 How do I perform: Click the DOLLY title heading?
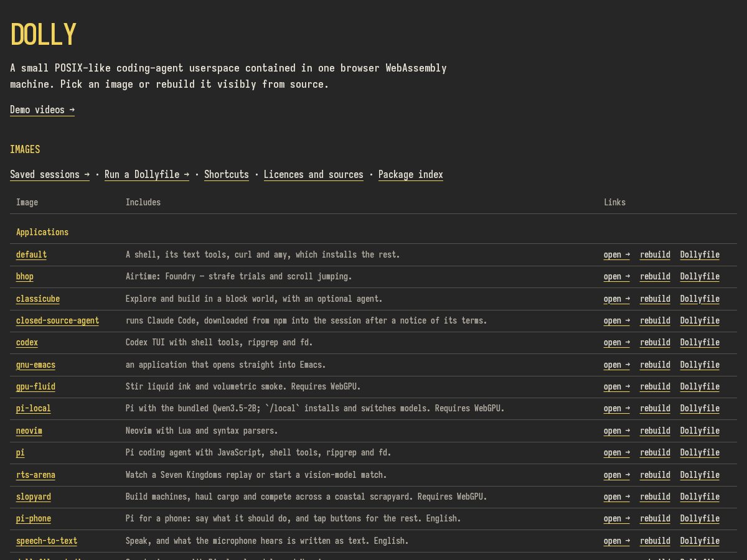tap(44, 35)
